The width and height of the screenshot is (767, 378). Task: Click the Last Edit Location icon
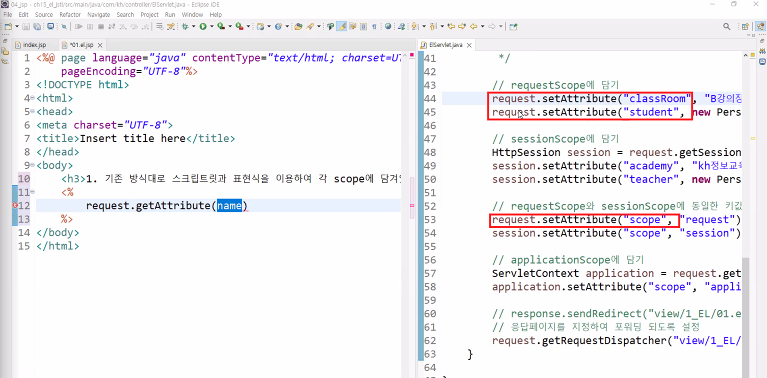451,26
